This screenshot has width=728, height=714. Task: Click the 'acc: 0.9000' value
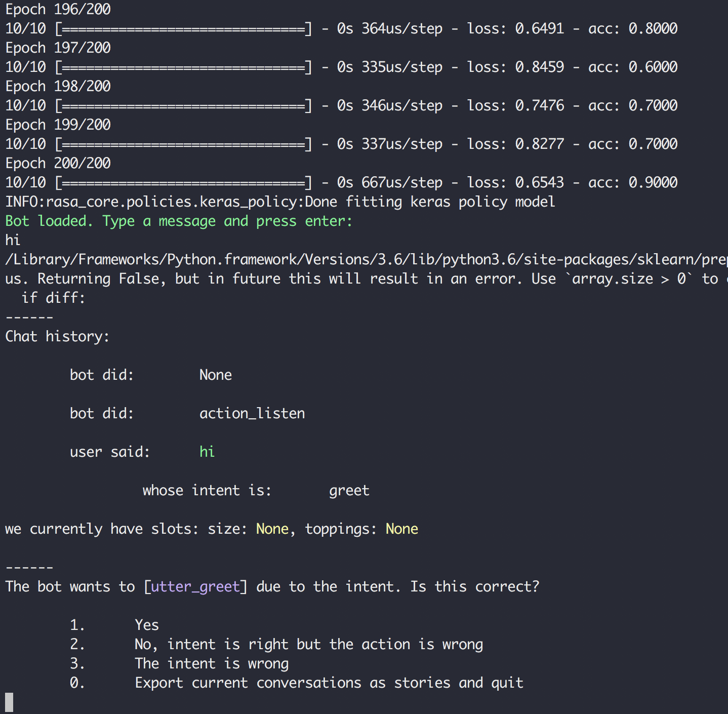632,182
